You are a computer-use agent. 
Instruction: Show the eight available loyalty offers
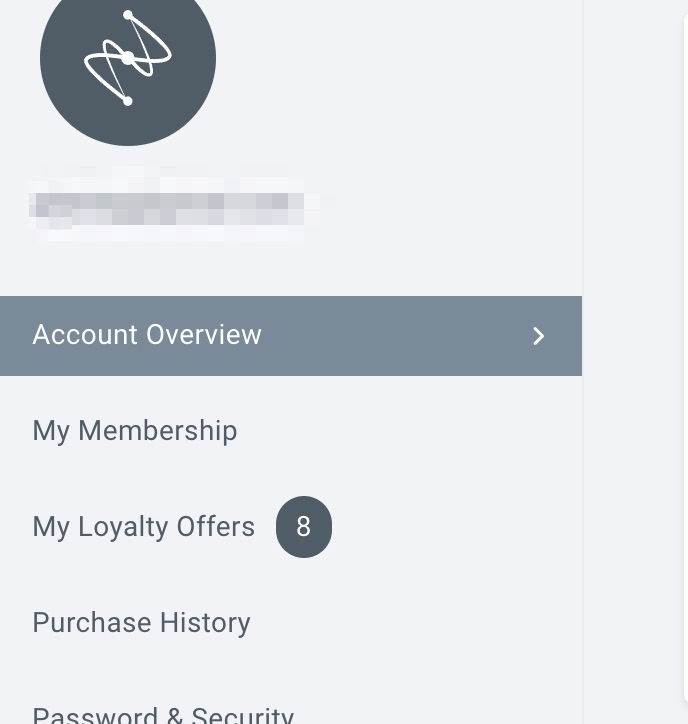pyautogui.click(x=144, y=526)
